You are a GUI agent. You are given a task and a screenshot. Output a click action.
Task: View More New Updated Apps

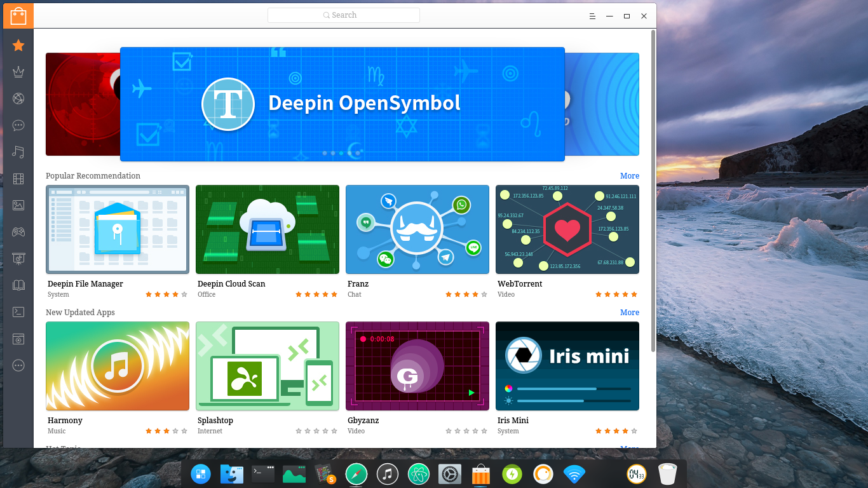click(x=630, y=312)
